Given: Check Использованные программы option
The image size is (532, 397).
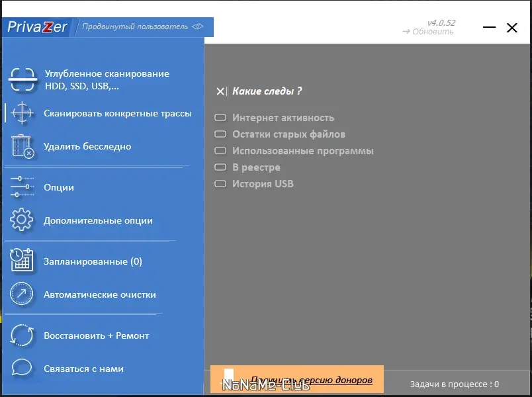Looking at the screenshot, I should pos(220,150).
